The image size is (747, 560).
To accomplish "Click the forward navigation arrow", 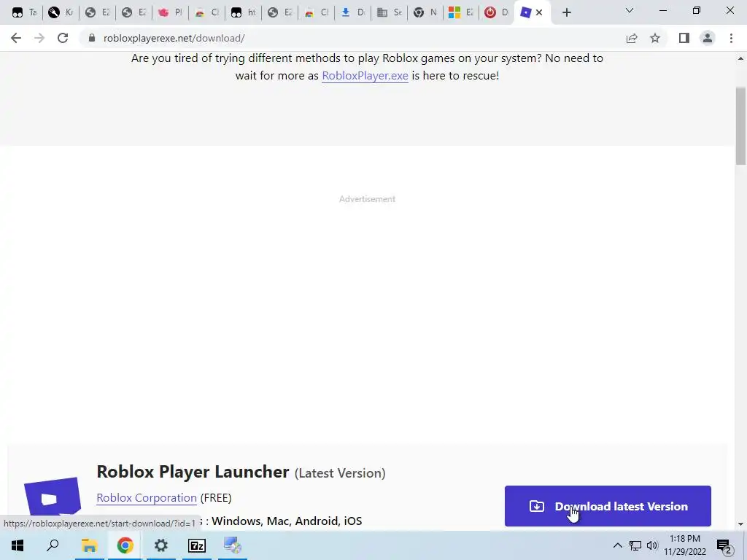I will (39, 38).
